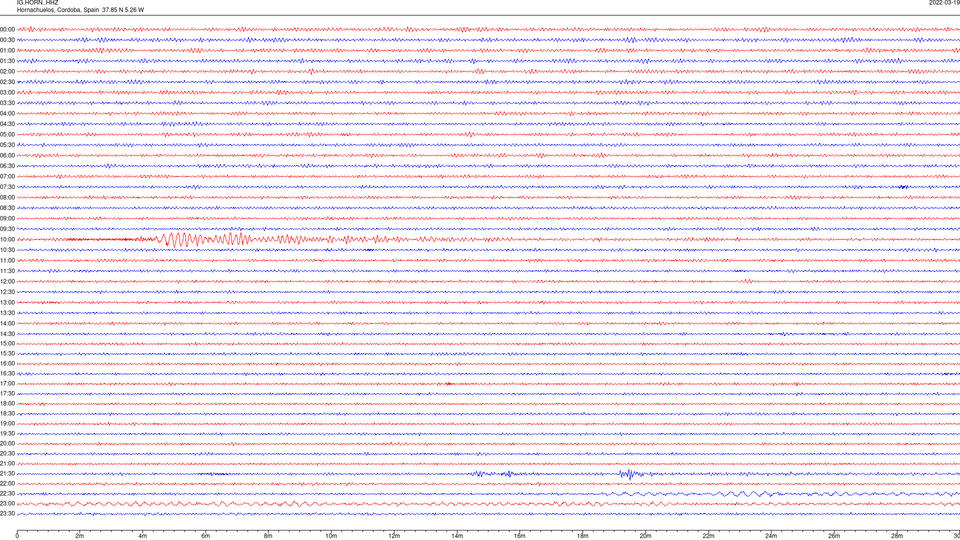Click the '18:00' time row label
The height and width of the screenshot is (540, 960).
[x=7, y=403]
